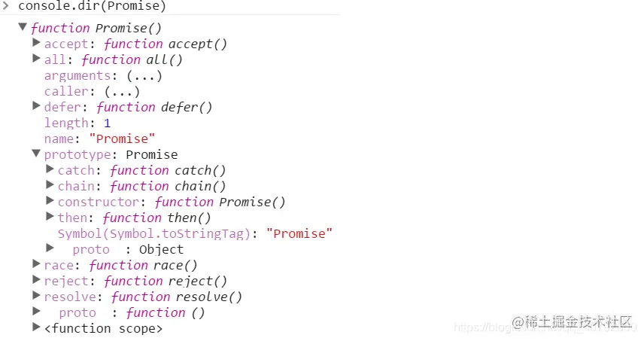Viewport: 644px width, 341px height.
Task: Collapse the prototype: Promise node
Action: tap(36, 154)
